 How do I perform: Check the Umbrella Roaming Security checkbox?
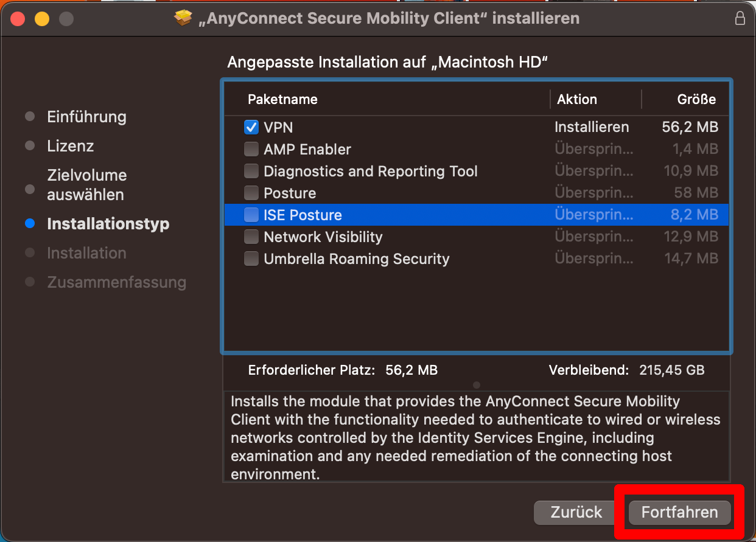251,259
